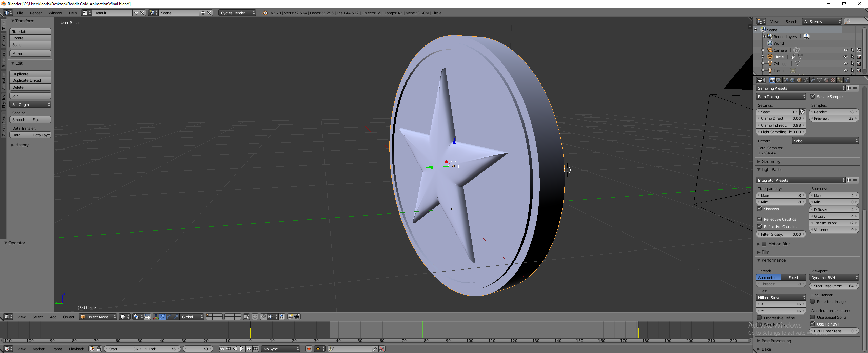The height and width of the screenshot is (353, 868).
Task: Open the Constraints properties tab (chain icon)
Action: coord(806,80)
